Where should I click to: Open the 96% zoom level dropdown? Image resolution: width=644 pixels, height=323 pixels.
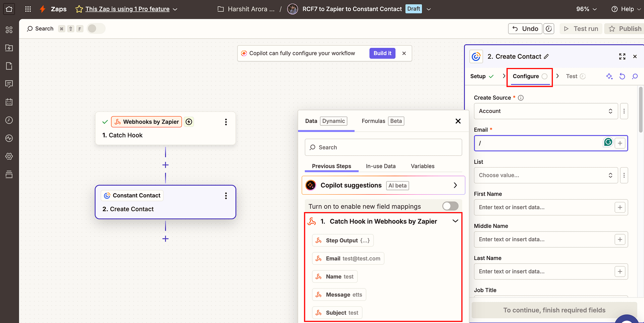point(586,9)
